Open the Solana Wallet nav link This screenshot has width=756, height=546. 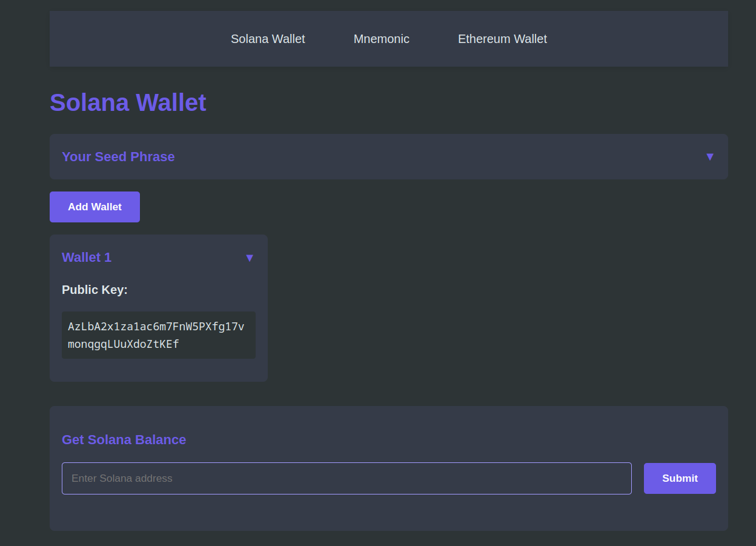pyautogui.click(x=268, y=39)
